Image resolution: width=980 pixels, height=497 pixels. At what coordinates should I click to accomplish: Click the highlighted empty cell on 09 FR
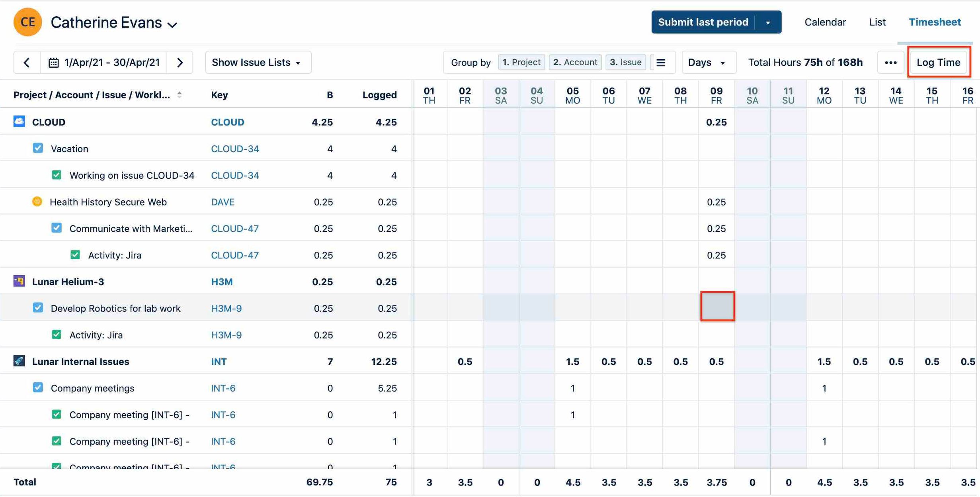(x=717, y=307)
